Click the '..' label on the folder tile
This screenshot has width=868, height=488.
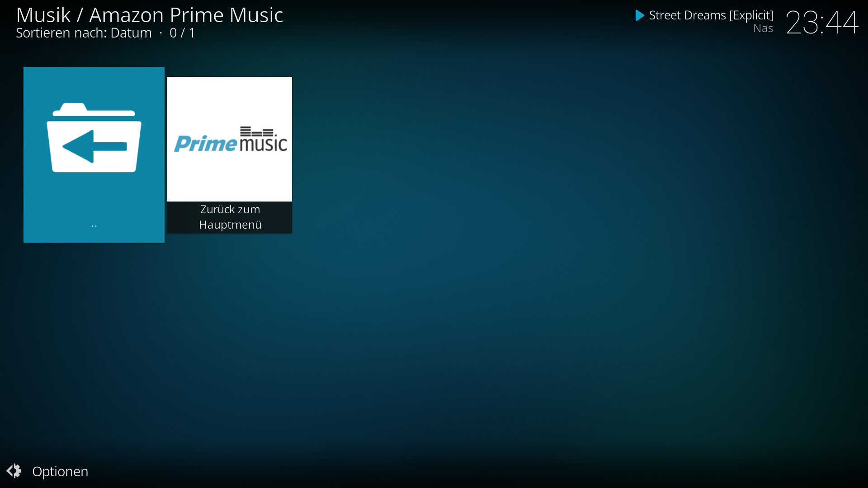(94, 225)
